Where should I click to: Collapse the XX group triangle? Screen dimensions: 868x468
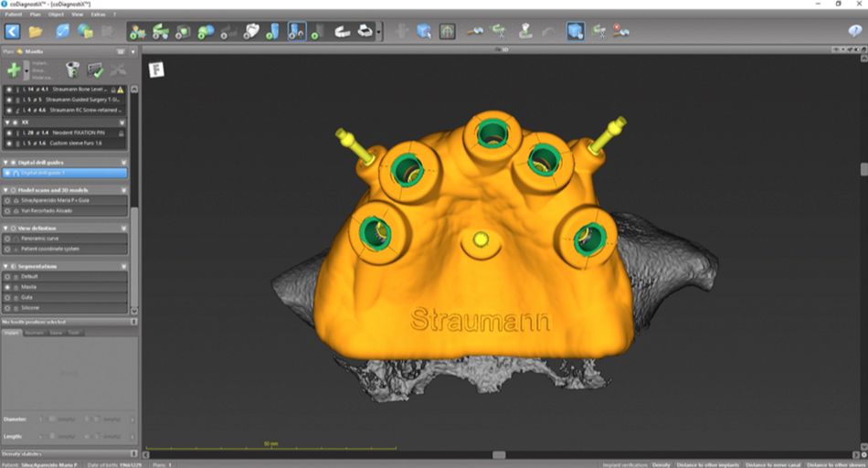coord(7,122)
